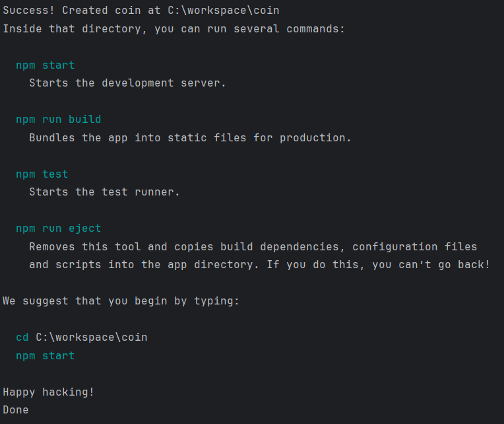
Task: Click 'Starts the development server.' text
Action: coord(127,83)
